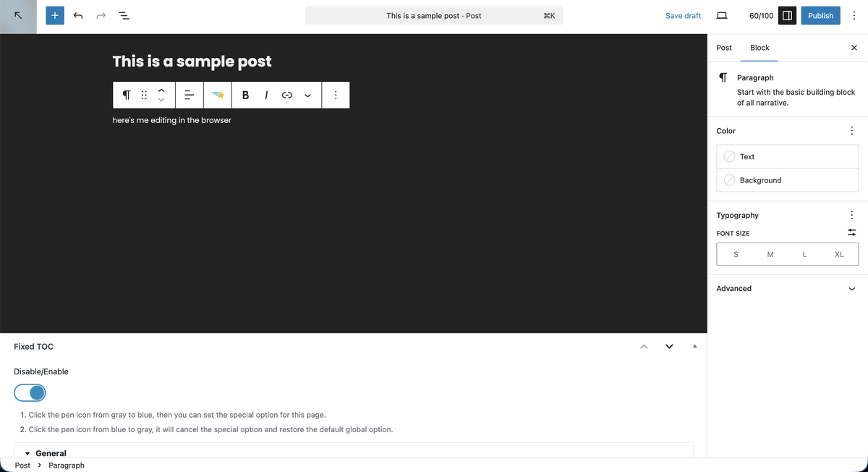Apply italic formatting to text
This screenshot has width=868, height=472.
pyautogui.click(x=266, y=95)
